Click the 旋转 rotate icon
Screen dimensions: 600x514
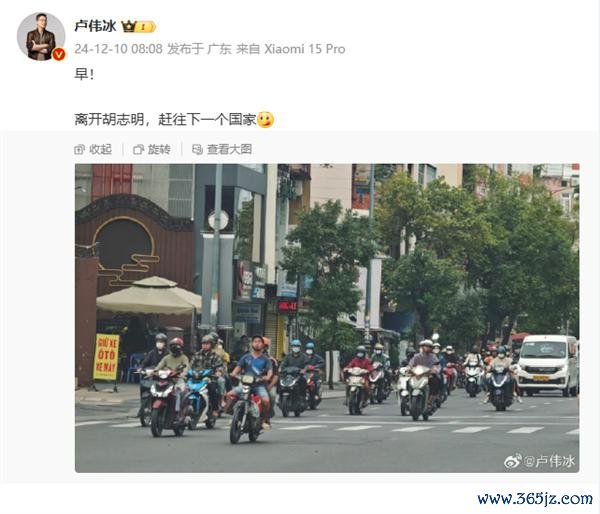[139, 150]
